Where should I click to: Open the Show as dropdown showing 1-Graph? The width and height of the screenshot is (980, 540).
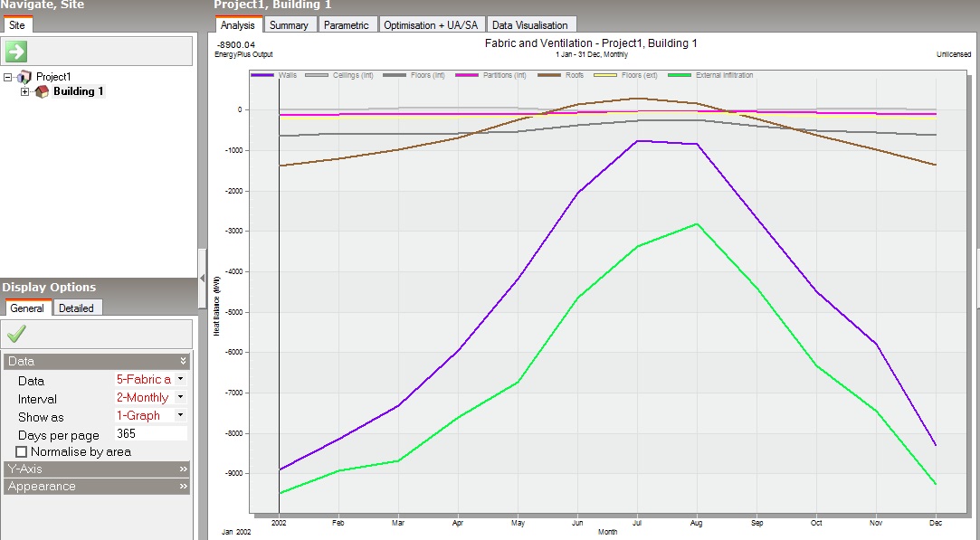(x=181, y=415)
